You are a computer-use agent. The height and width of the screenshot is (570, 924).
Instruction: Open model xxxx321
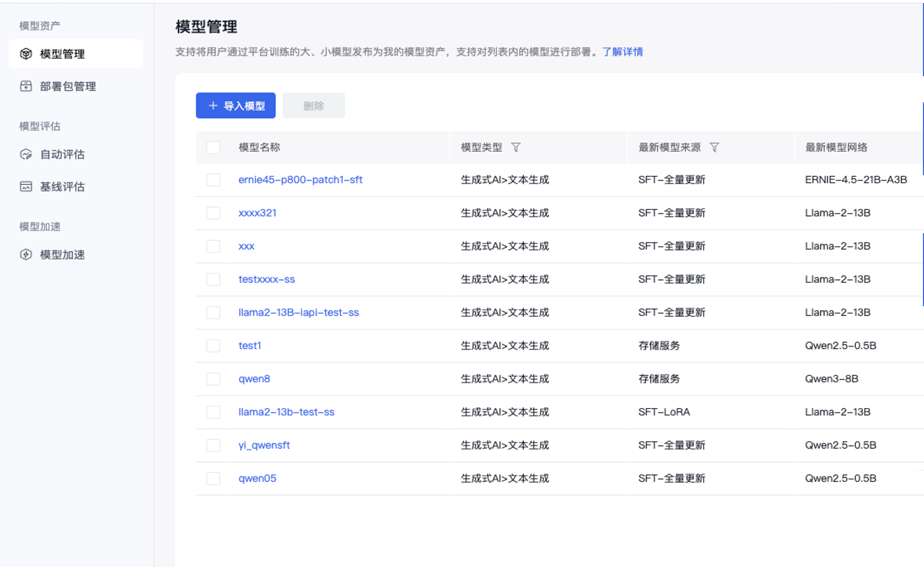258,213
